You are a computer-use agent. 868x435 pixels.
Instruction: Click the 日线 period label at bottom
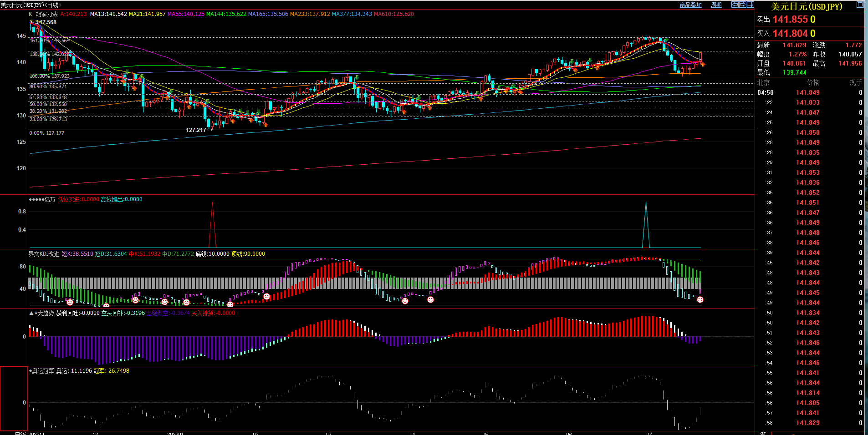pyautogui.click(x=20, y=433)
